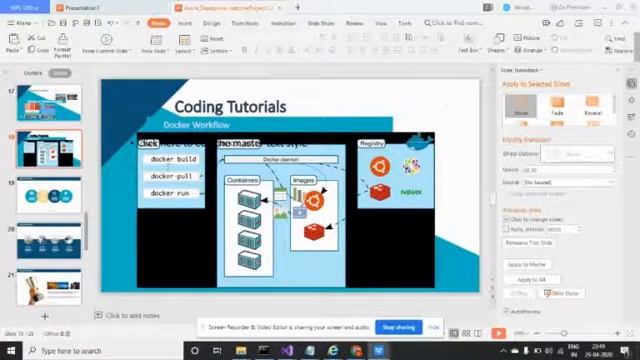The height and width of the screenshot is (360, 640).
Task: Switch to the Home ribbon tab
Action: click(159, 23)
